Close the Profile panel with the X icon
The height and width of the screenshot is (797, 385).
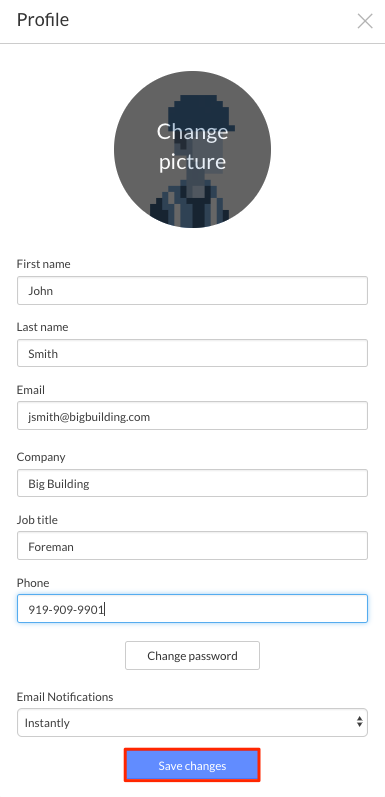click(x=365, y=21)
